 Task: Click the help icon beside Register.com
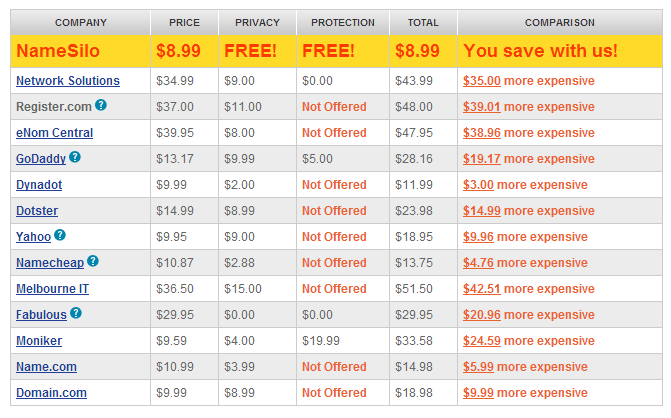tap(101, 105)
